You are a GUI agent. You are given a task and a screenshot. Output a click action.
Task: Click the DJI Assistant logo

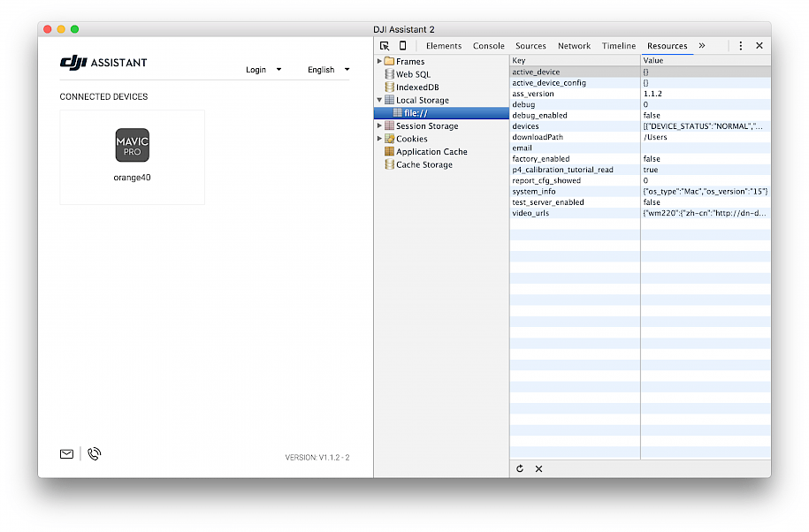[103, 63]
